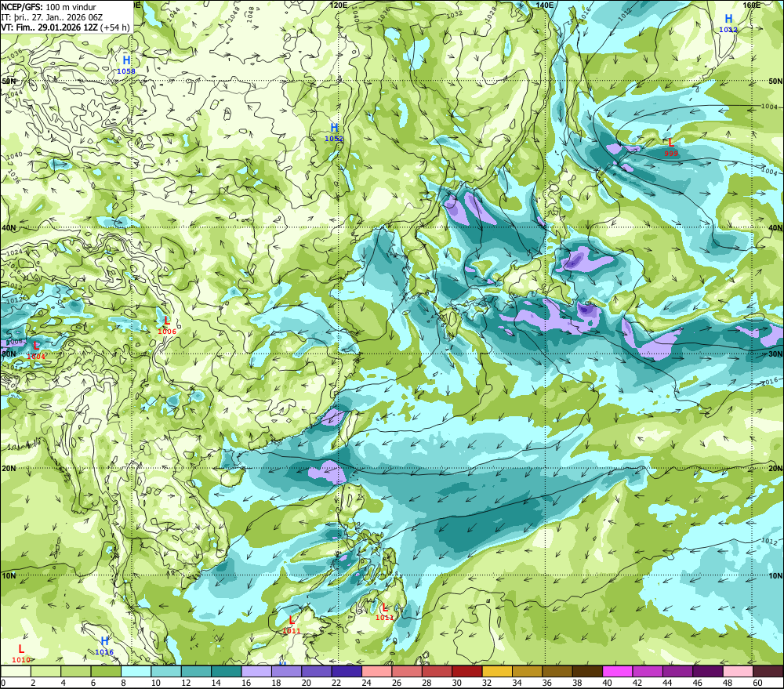The height and width of the screenshot is (689, 784).
Task: Click the light pink 48–60 legend swatch
Action: pyautogui.click(x=739, y=671)
